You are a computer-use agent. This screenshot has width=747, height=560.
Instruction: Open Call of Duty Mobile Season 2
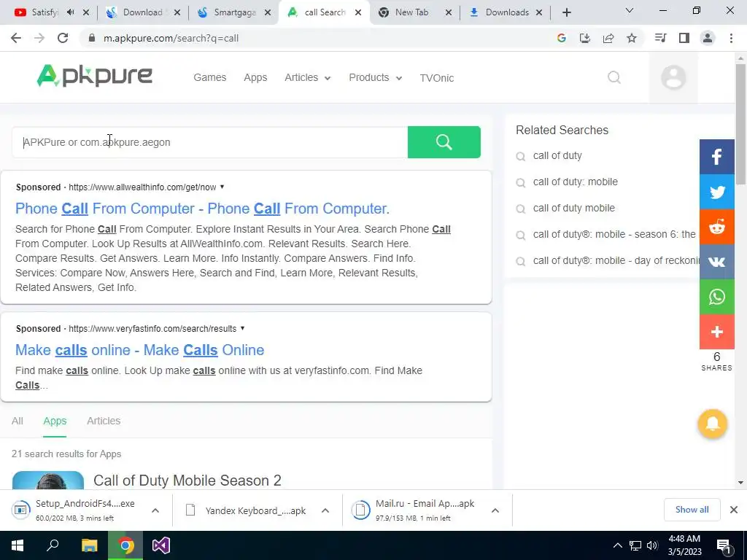pos(187,481)
